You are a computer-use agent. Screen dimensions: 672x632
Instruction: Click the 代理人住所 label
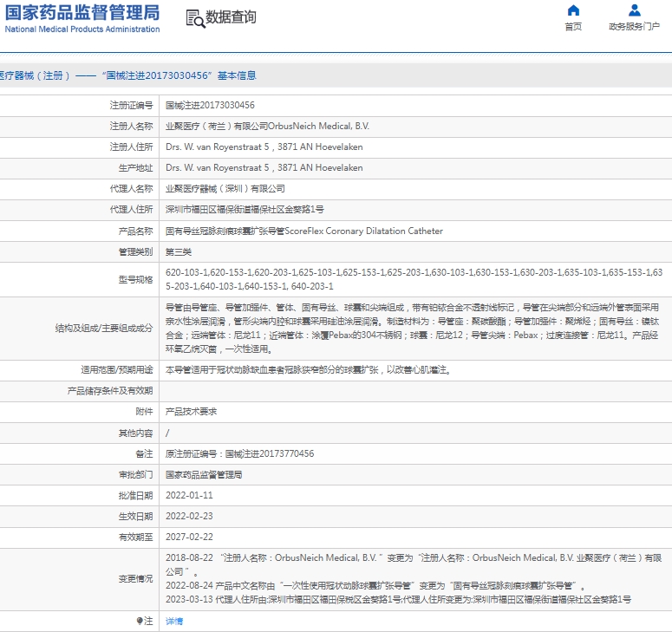[131, 210]
